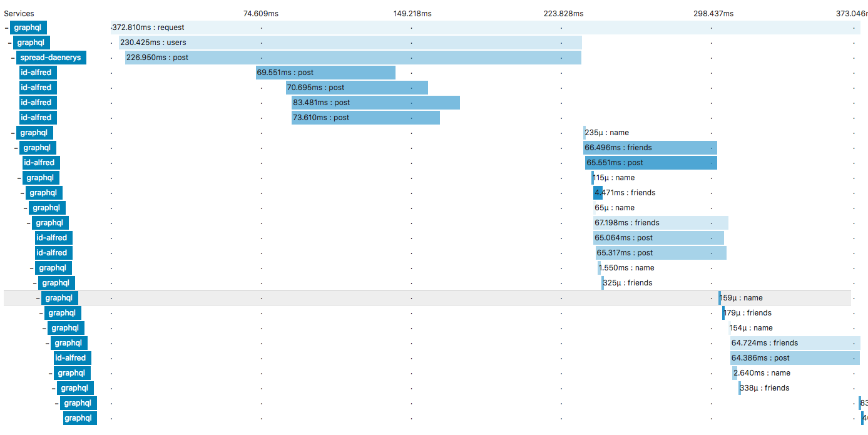Open the 64.724ms : friends span bar
868x435 pixels.
coord(795,343)
